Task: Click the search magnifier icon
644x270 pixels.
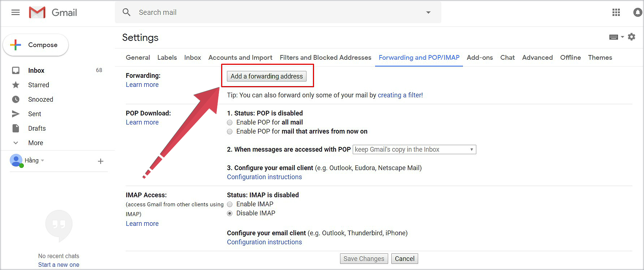Action: (x=126, y=12)
